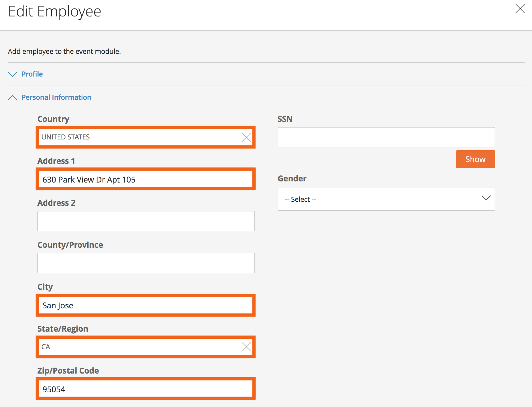Show the hidden SSN value
532x407 pixels.
[475, 159]
